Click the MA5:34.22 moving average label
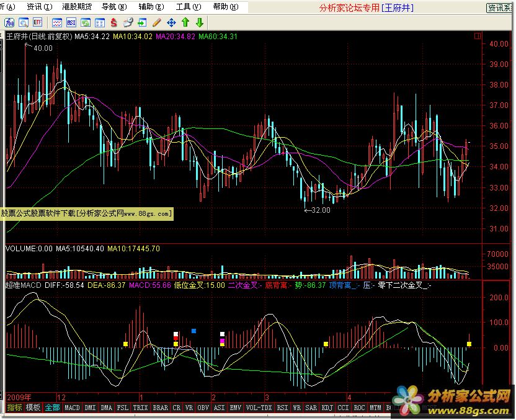The image size is (516, 420). click(92, 36)
